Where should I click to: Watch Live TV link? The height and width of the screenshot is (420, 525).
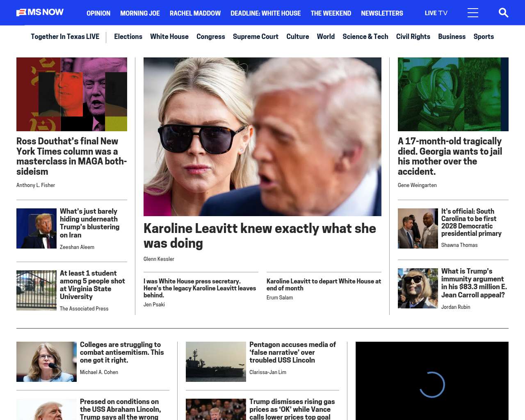(x=436, y=13)
